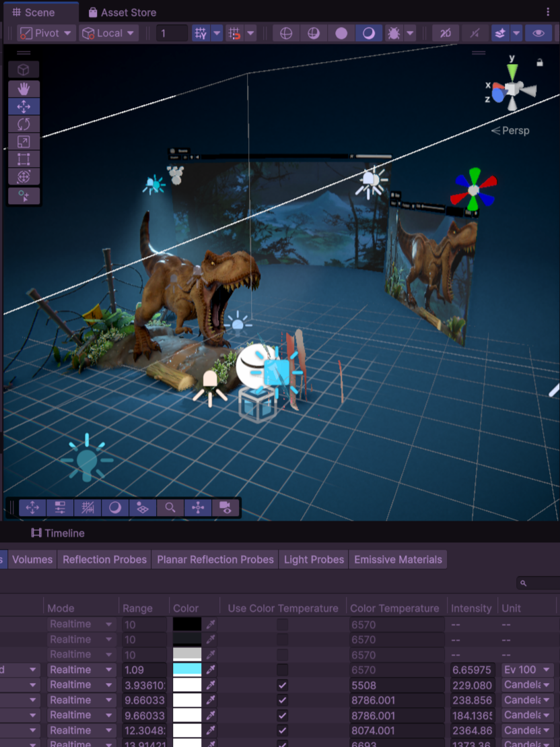560x747 pixels.
Task: Open the Pivot handle position dropdown
Action: (x=46, y=33)
